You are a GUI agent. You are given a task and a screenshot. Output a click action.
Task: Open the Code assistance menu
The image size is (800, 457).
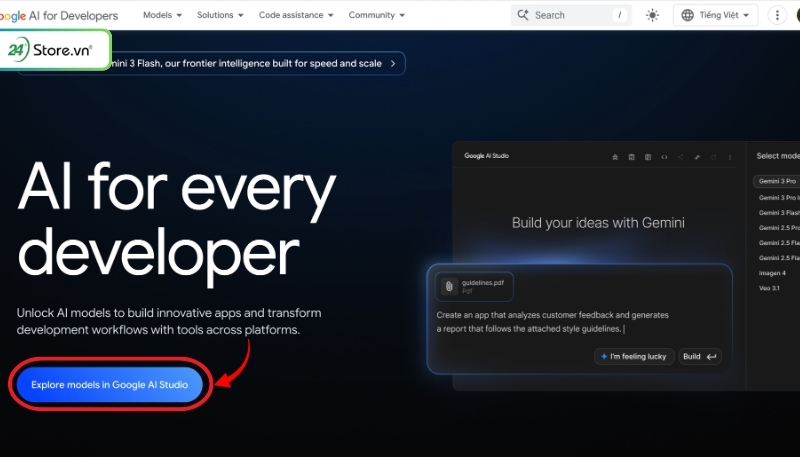(296, 15)
